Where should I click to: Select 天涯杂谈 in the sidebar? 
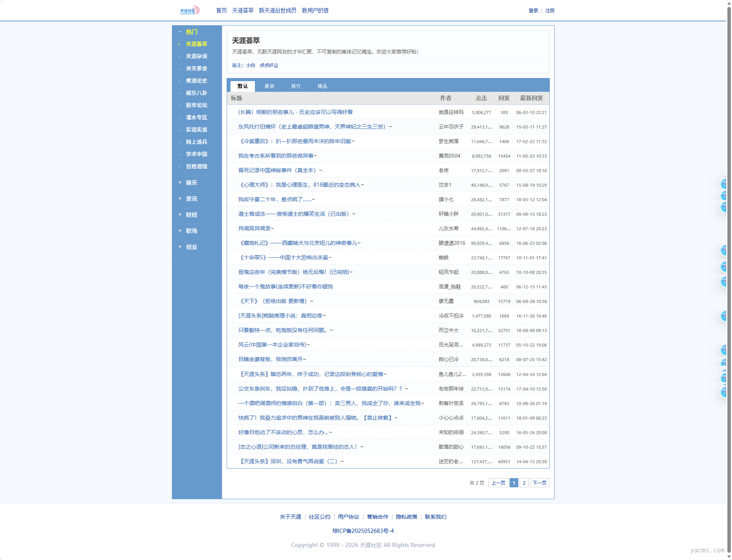coord(196,56)
